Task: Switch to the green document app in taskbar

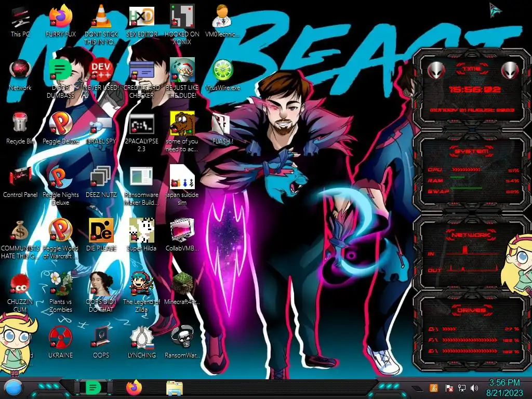Action: point(93,388)
